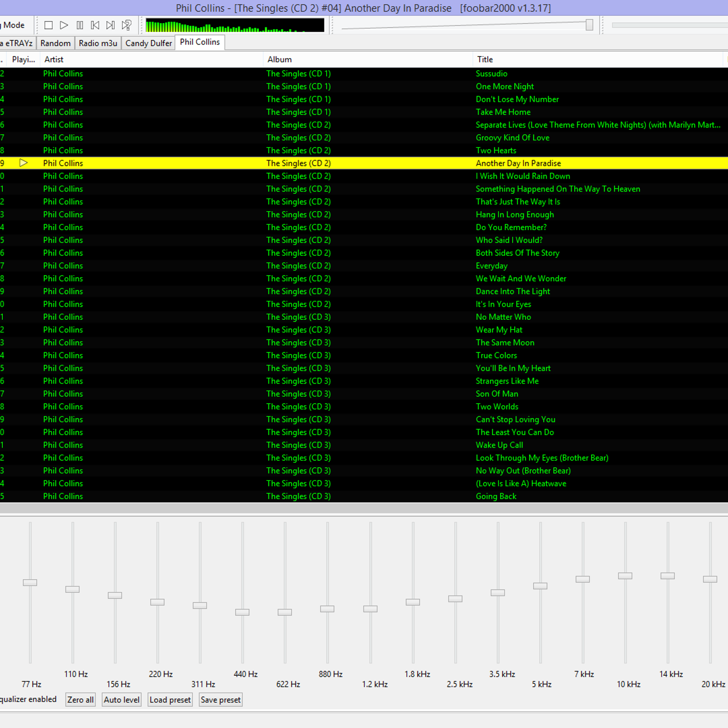Select the track No Matter Who
The width and height of the screenshot is (728, 728).
[364, 317]
